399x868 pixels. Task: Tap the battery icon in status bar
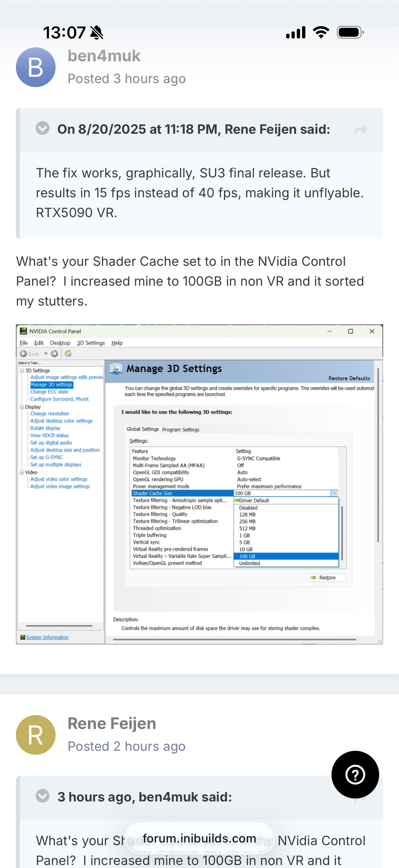pyautogui.click(x=350, y=32)
